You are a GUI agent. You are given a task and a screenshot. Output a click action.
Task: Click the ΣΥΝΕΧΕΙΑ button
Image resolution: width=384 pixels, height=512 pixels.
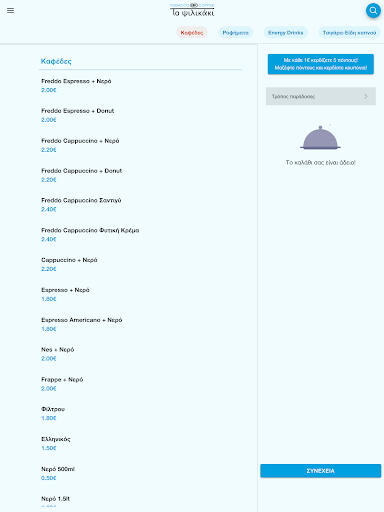(320, 471)
